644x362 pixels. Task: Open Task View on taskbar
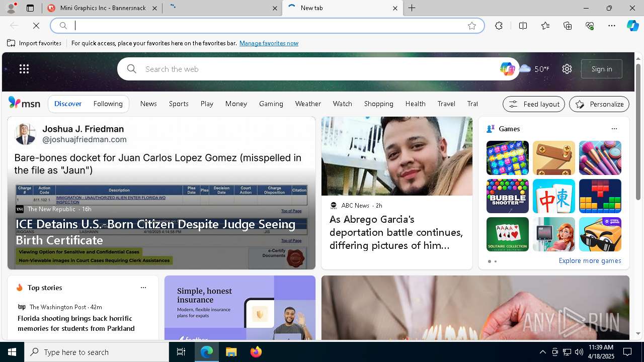click(x=181, y=352)
